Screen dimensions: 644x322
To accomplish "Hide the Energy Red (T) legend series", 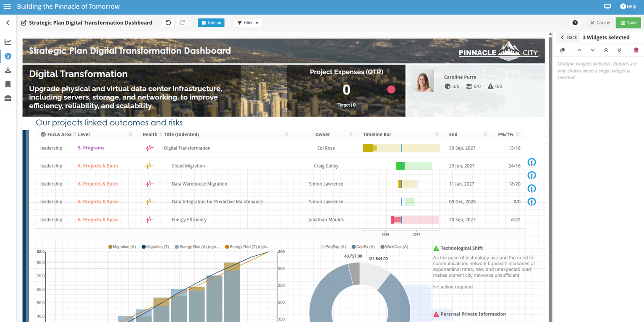I will (247, 247).
